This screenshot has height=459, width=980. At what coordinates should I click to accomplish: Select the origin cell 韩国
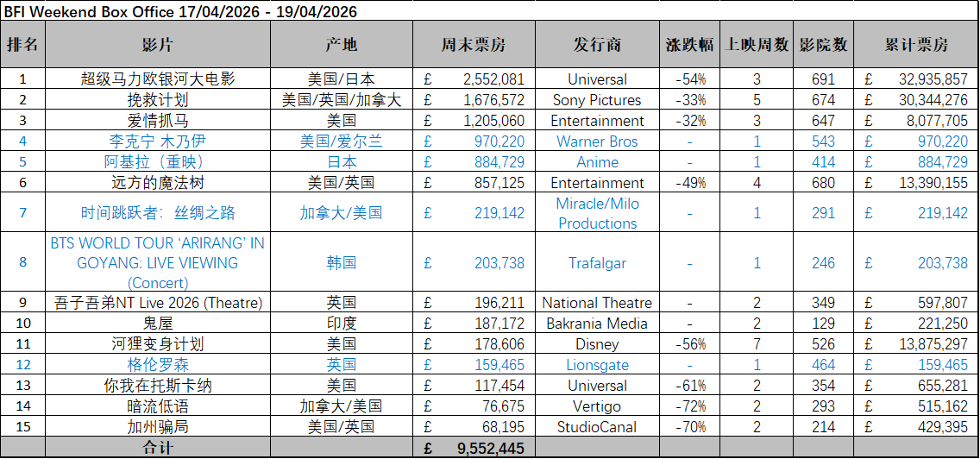(x=342, y=262)
